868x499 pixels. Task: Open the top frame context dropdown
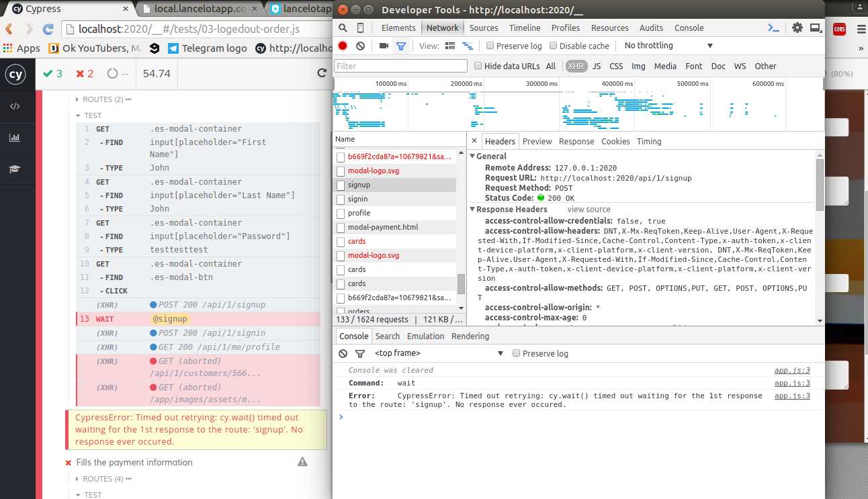pyautogui.click(x=439, y=353)
